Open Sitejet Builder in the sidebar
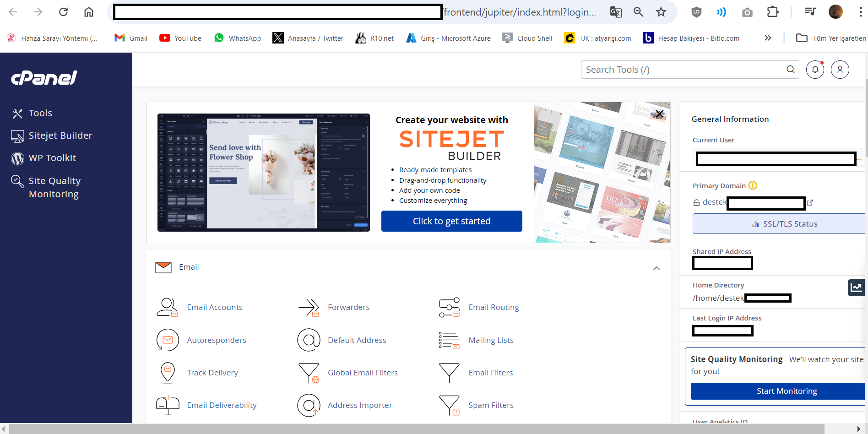868x434 pixels. click(52, 136)
